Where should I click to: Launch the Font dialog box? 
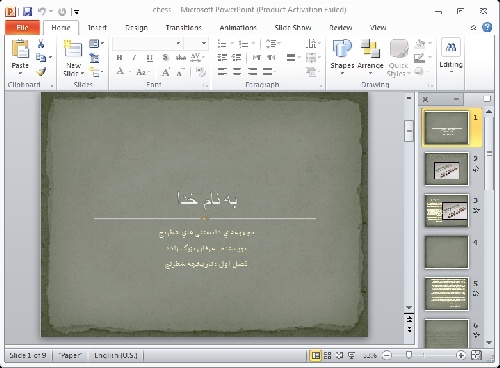point(205,86)
